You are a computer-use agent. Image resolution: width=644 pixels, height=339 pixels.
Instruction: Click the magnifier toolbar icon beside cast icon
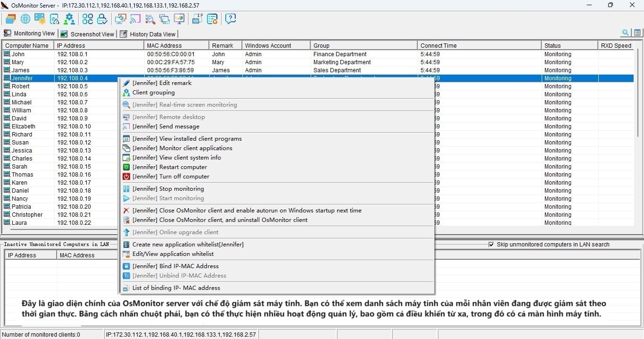150,19
